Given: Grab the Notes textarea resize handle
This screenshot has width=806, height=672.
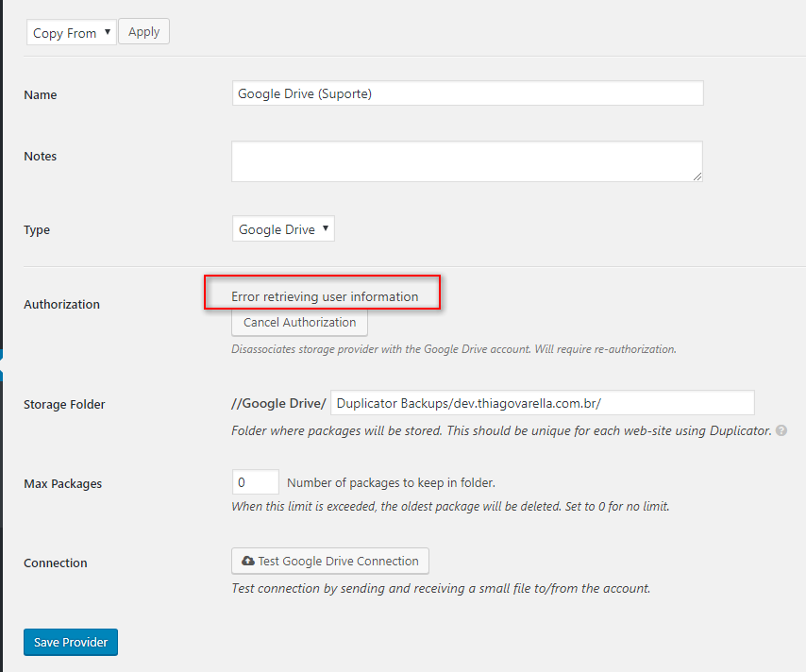Looking at the screenshot, I should pyautogui.click(x=697, y=176).
